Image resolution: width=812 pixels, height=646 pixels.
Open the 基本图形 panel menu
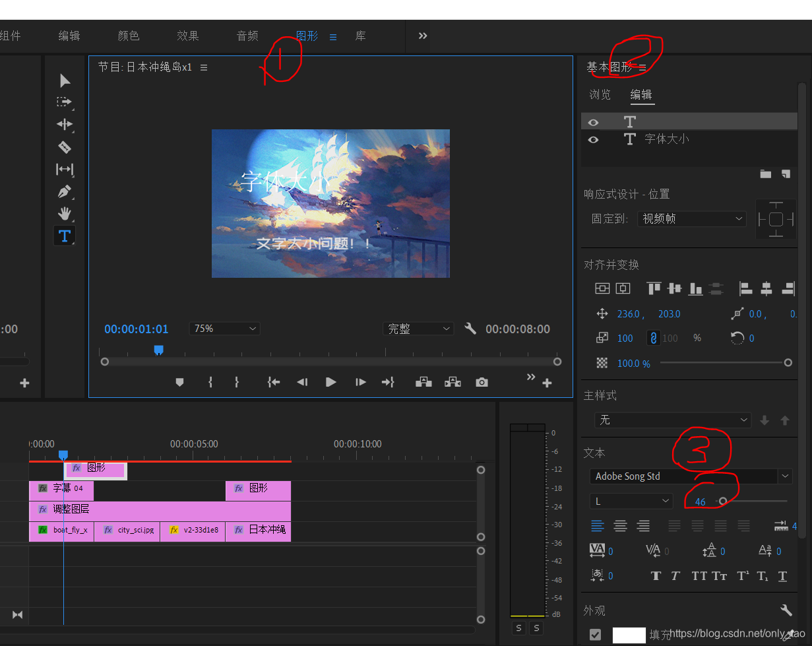pos(642,67)
